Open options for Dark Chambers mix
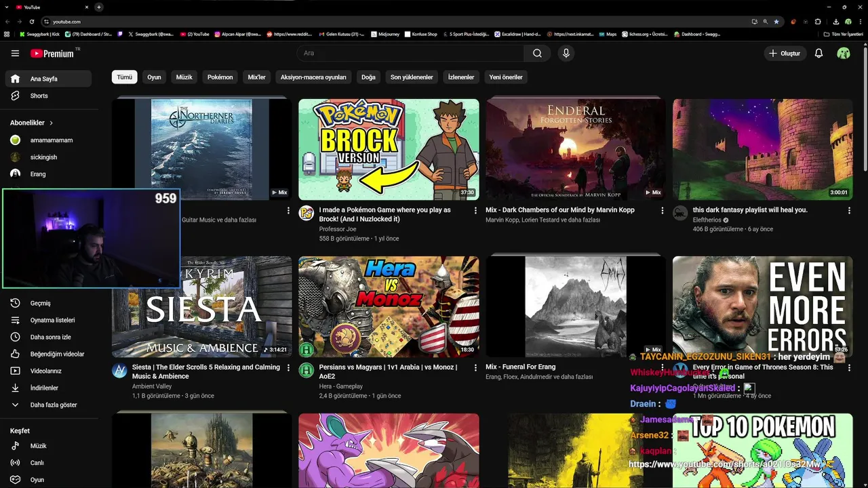The image size is (868, 488). click(663, 211)
